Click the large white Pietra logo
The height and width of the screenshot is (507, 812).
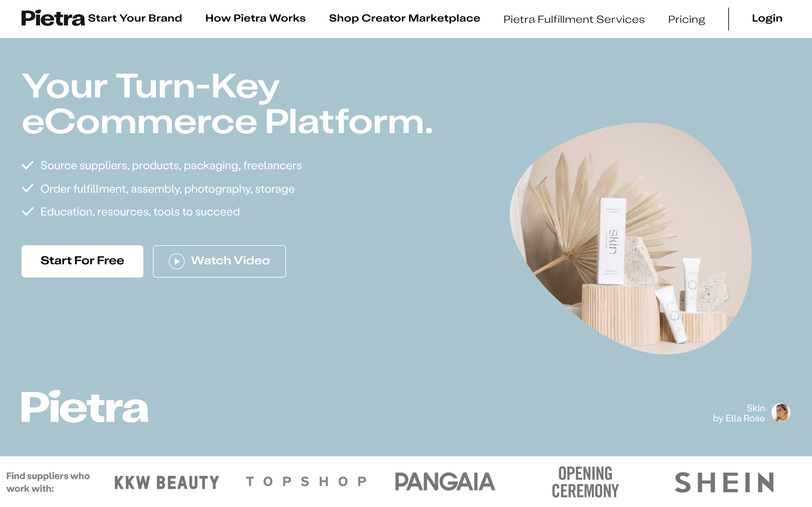coord(85,407)
